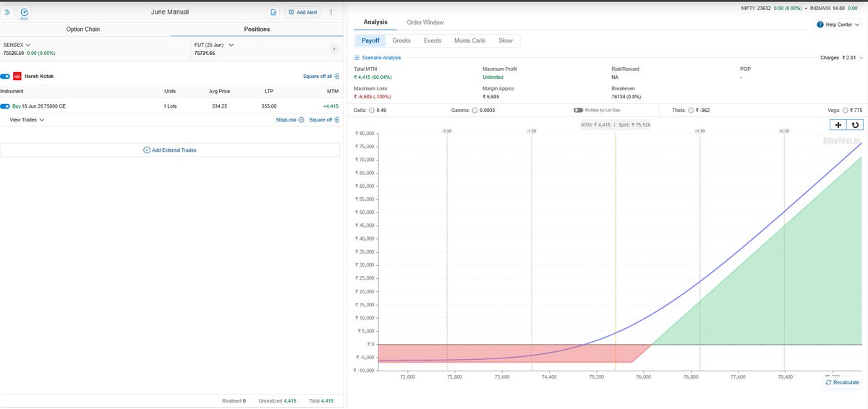Click Add External Trades button
Image resolution: width=868 pixels, height=409 pixels.
(170, 150)
